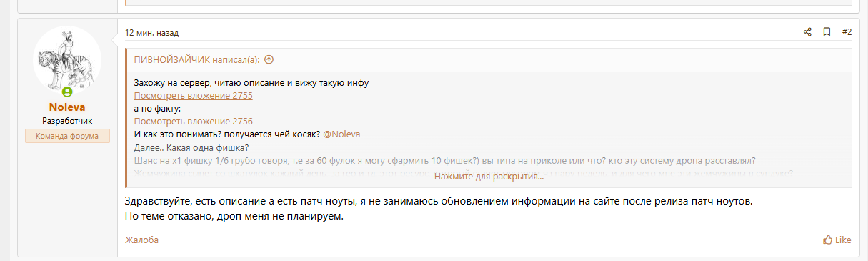Report the post using 'Жалоба'
Viewport: 868px width, 261px height.
click(141, 240)
